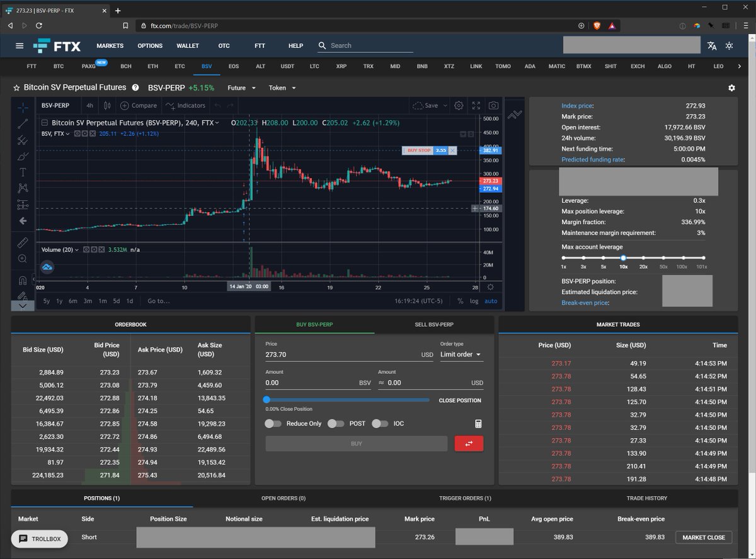
Task: Toggle auto scale on chart
Action: coord(491,301)
